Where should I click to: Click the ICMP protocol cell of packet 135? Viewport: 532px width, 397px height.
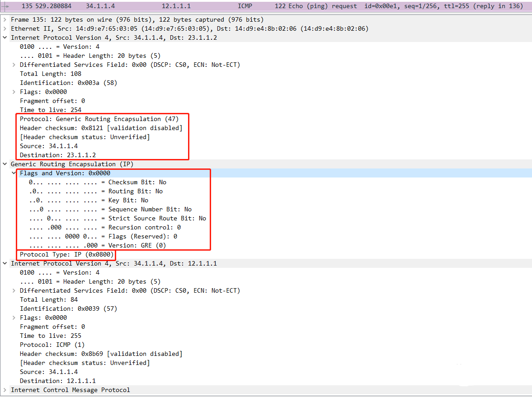tap(245, 6)
